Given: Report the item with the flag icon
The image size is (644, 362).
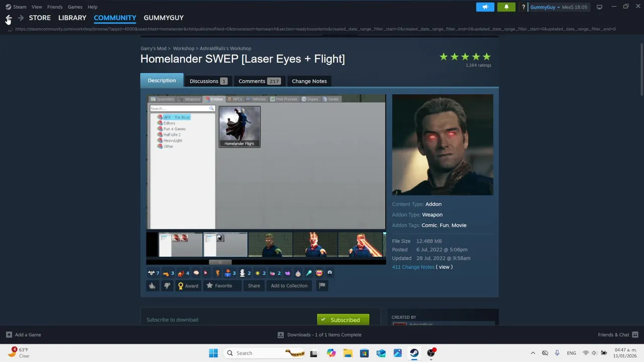Looking at the screenshot, I should [322, 286].
